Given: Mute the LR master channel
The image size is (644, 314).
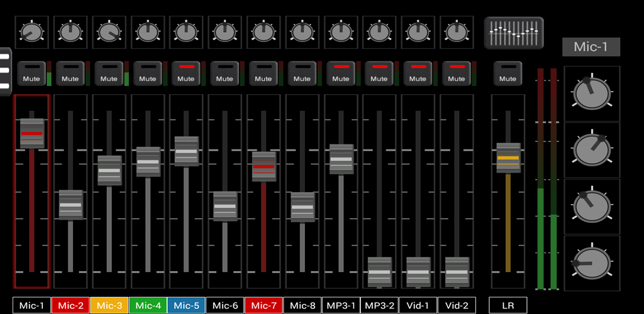Looking at the screenshot, I should [x=508, y=73].
